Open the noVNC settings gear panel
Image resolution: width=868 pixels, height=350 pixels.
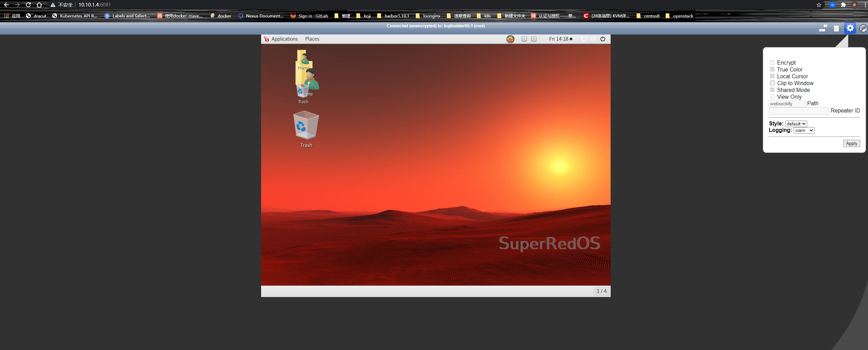pos(850,28)
